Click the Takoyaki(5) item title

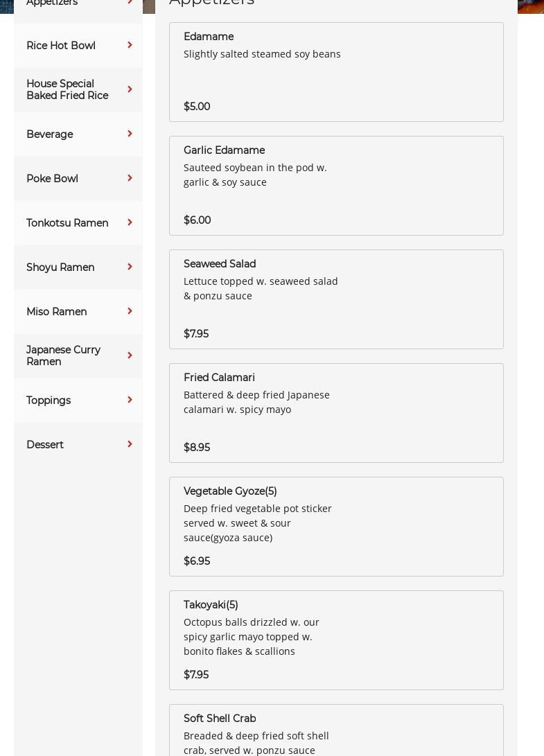(x=211, y=605)
